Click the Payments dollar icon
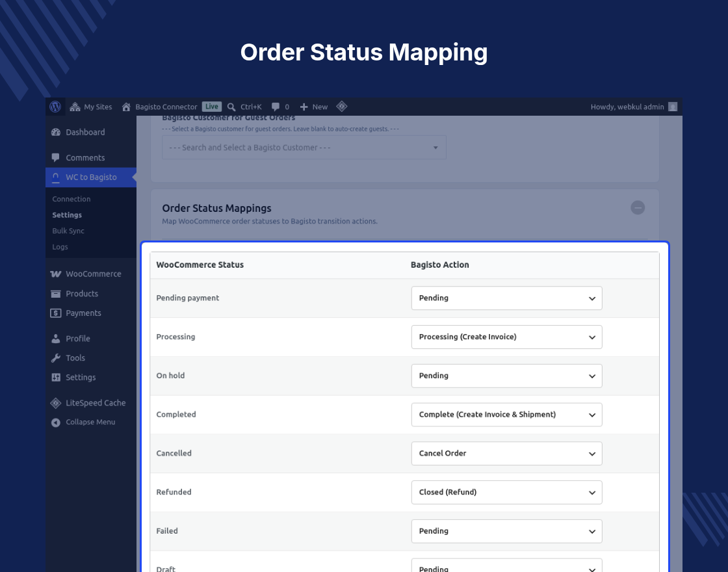Image resolution: width=728 pixels, height=572 pixels. coord(56,313)
